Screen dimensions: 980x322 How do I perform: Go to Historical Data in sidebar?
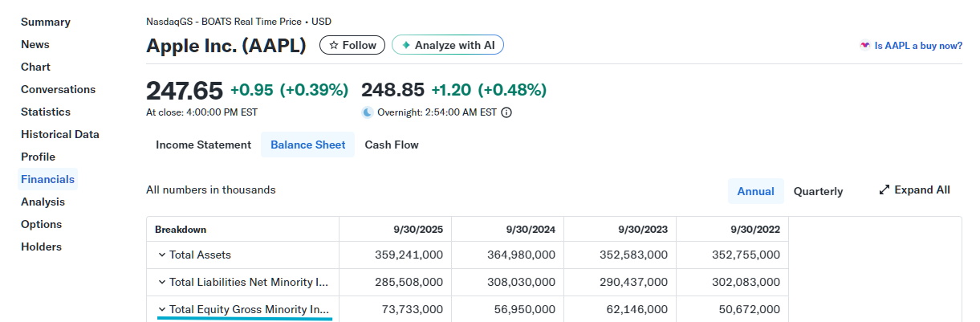pos(60,134)
